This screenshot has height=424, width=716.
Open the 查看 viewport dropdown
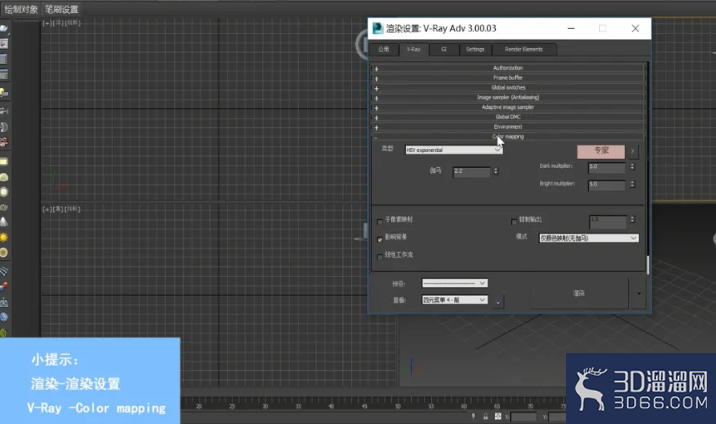[455, 300]
